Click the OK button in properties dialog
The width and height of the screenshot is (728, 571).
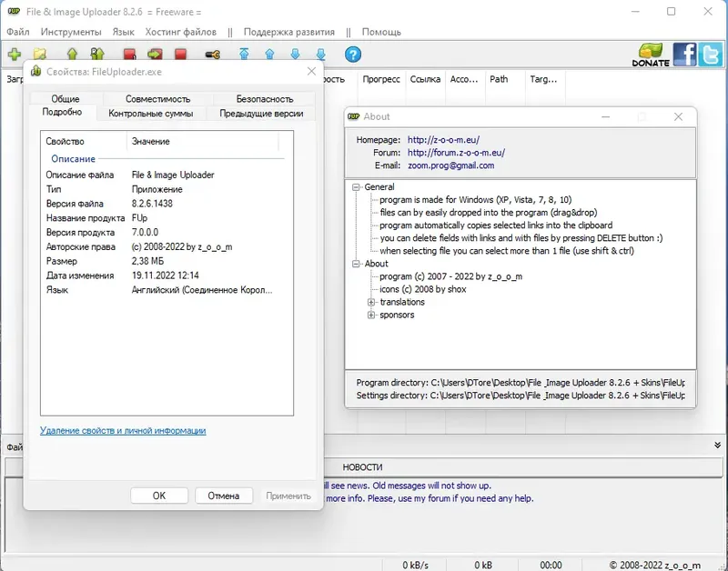(159, 496)
